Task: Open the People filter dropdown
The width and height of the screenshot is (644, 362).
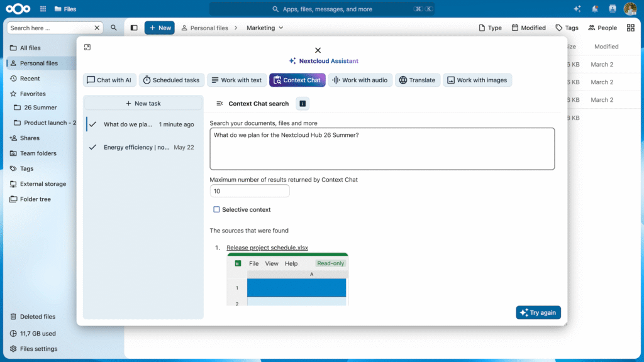Action: tap(602, 28)
